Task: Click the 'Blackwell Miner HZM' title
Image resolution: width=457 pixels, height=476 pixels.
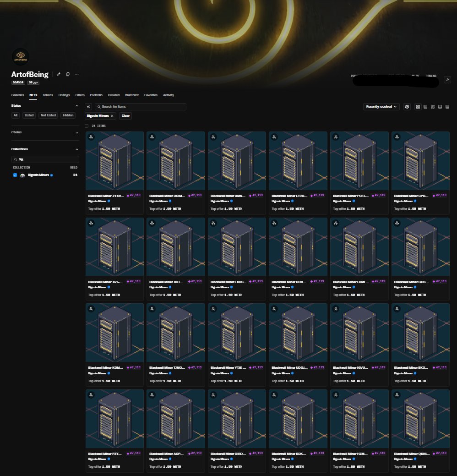Action: point(350,454)
